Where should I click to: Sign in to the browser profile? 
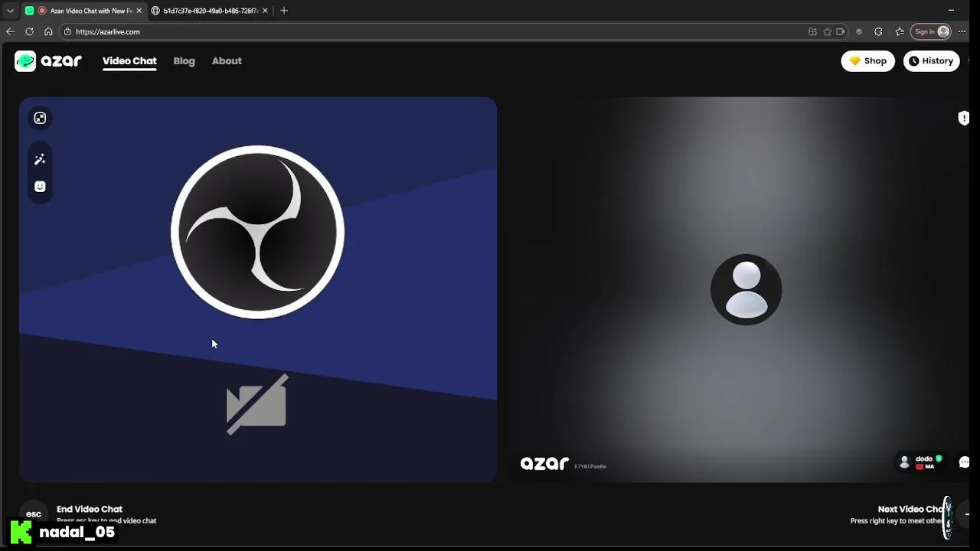point(931,31)
